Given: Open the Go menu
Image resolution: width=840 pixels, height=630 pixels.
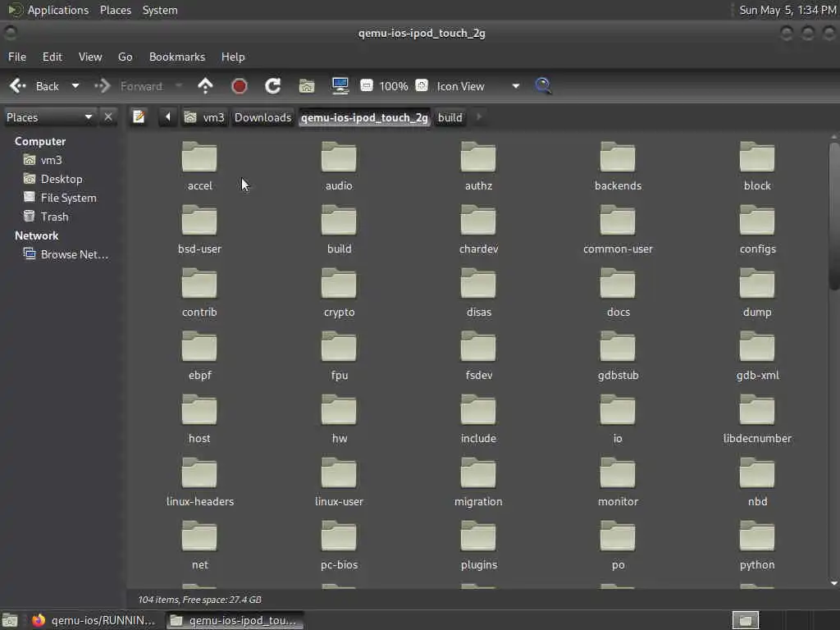Looking at the screenshot, I should click(x=125, y=57).
